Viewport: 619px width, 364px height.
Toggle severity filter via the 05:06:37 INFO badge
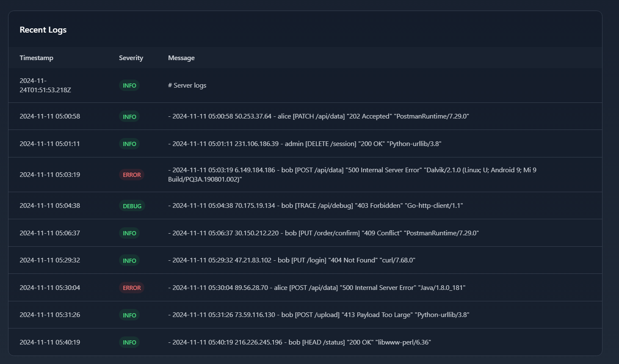pos(129,233)
